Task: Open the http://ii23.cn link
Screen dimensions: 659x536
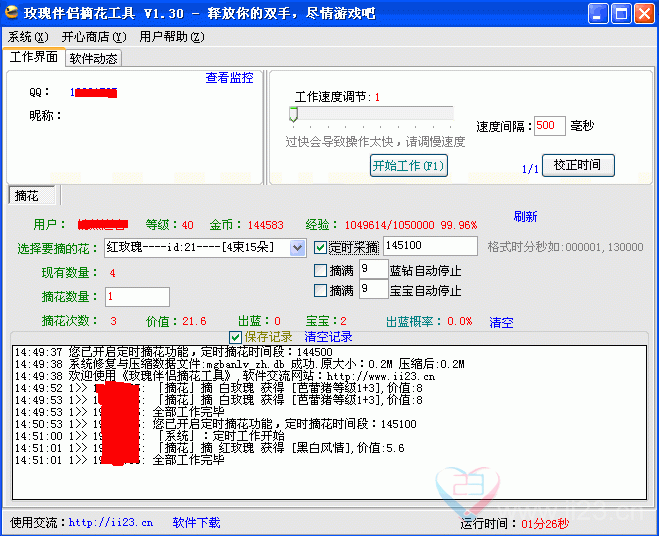Action: pos(111,522)
